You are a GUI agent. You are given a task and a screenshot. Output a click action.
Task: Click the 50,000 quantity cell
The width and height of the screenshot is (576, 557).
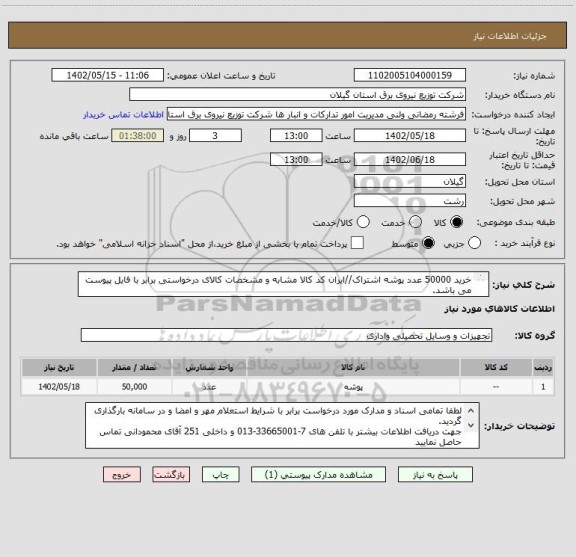[134, 387]
